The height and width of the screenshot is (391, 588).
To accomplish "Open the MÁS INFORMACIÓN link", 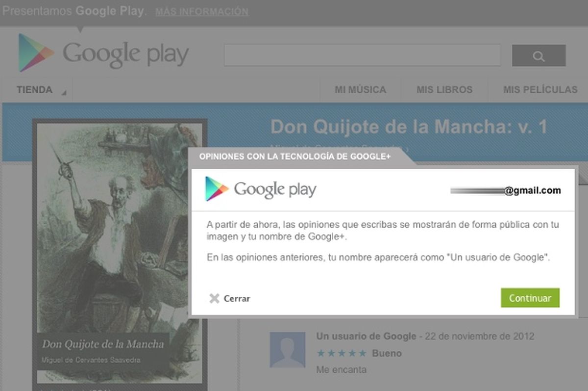I will pyautogui.click(x=201, y=12).
